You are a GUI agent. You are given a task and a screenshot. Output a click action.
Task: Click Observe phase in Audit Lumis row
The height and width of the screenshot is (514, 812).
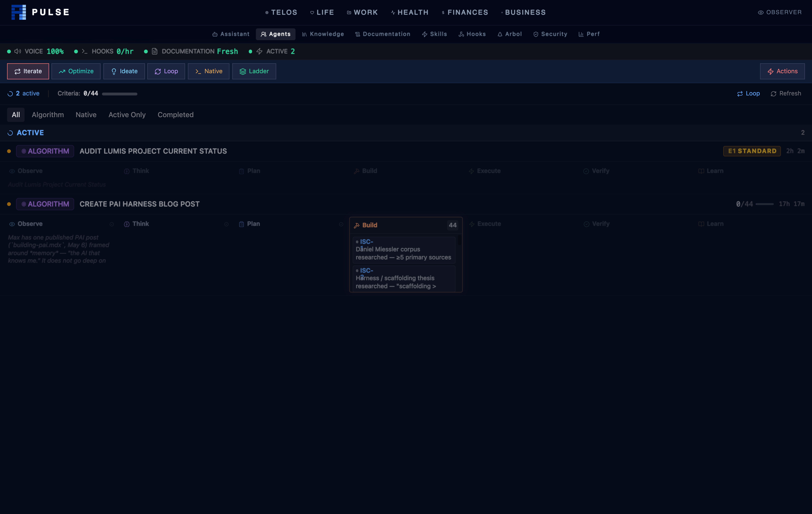(x=26, y=171)
